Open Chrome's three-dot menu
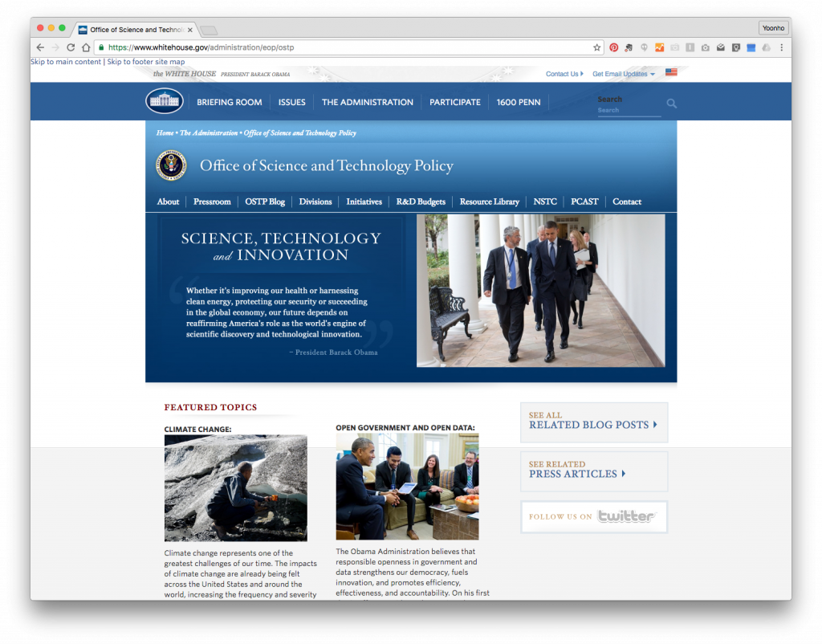The image size is (822, 644). point(782,47)
